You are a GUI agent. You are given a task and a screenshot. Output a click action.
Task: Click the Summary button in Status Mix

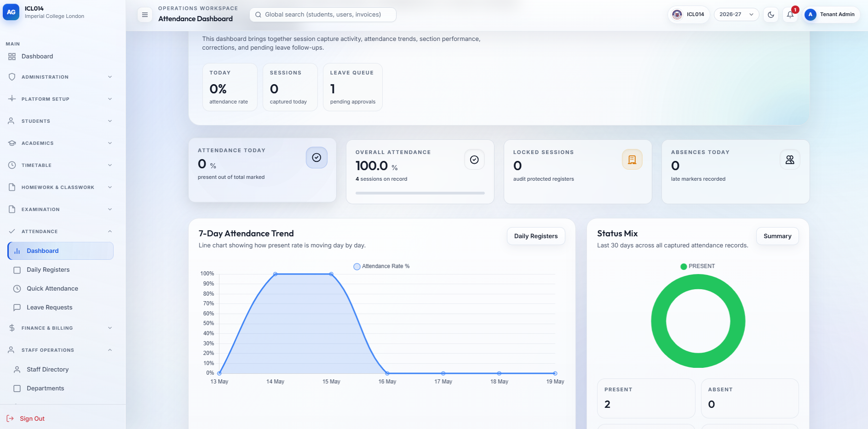(777, 236)
